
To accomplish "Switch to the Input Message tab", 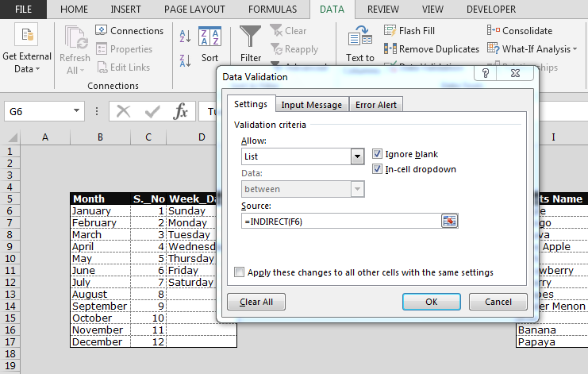I will click(312, 104).
